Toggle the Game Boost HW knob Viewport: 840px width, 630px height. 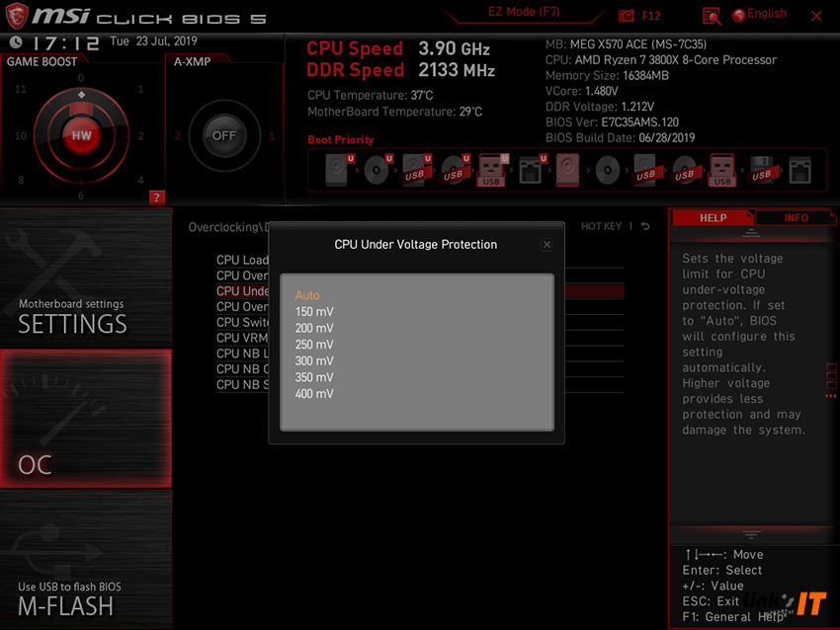pyautogui.click(x=81, y=135)
